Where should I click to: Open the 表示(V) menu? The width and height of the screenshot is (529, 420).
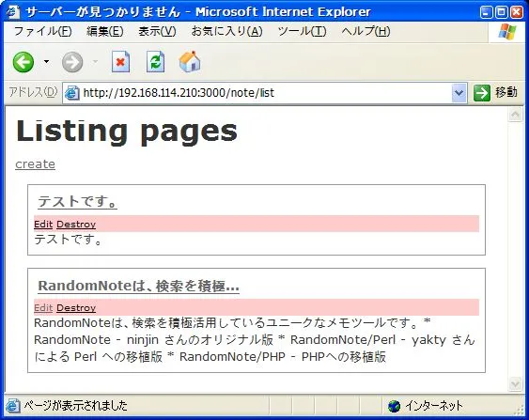coord(157,31)
